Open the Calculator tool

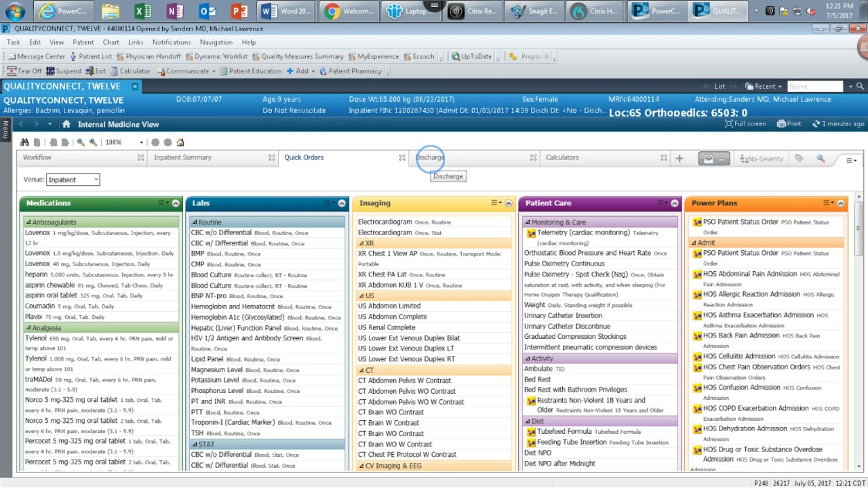(x=132, y=70)
